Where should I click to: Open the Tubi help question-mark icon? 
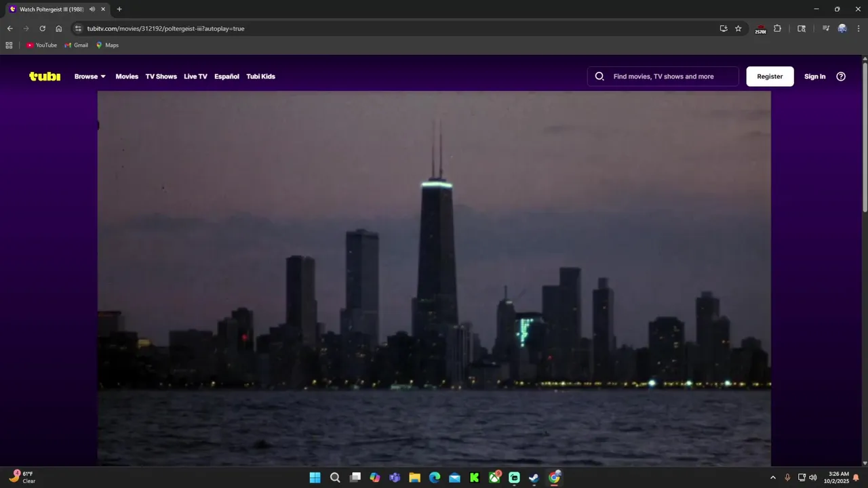(841, 77)
